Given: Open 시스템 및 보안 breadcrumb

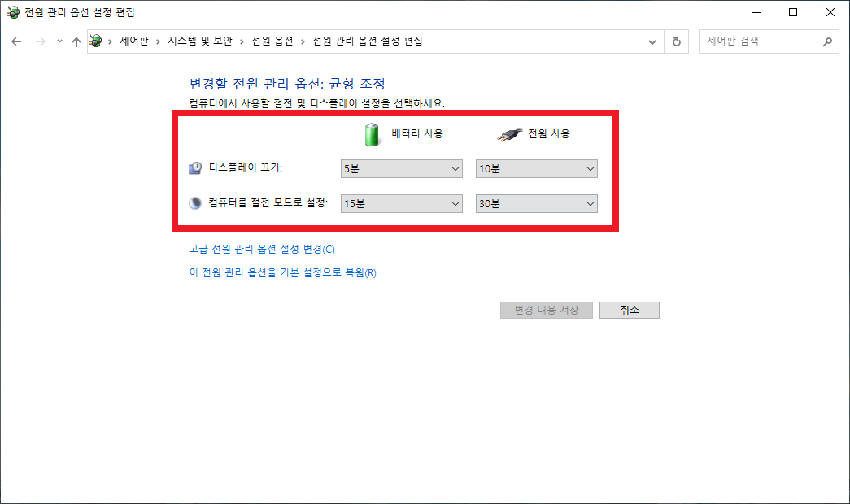Looking at the screenshot, I should pyautogui.click(x=199, y=41).
